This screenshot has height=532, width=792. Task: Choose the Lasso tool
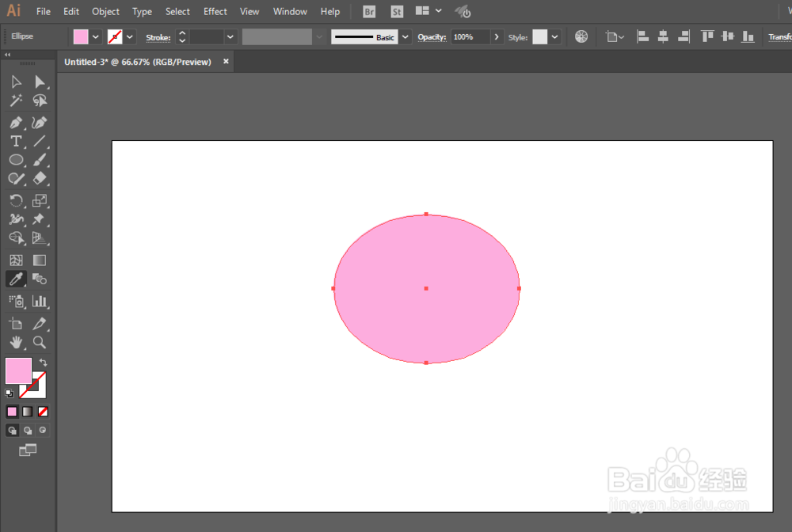[x=40, y=101]
